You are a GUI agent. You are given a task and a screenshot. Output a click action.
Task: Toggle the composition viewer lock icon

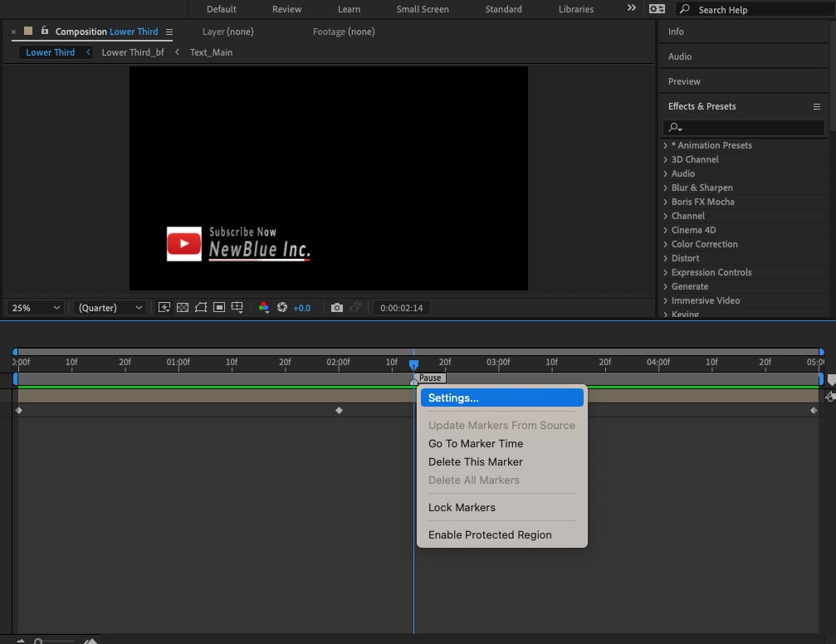(x=45, y=31)
